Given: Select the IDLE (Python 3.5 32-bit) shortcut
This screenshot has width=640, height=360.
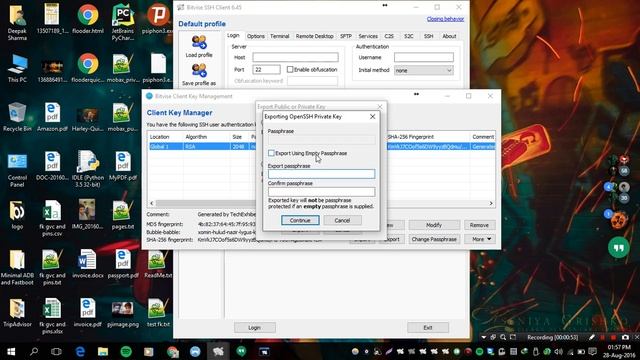Looking at the screenshot, I should tap(87, 169).
